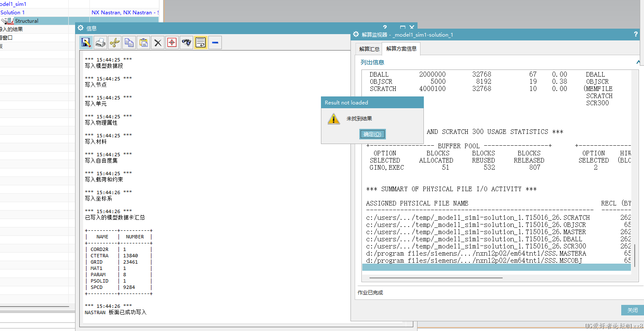Click the help question mark on 解算监视器
Screen dimensions: 644x331
point(636,34)
